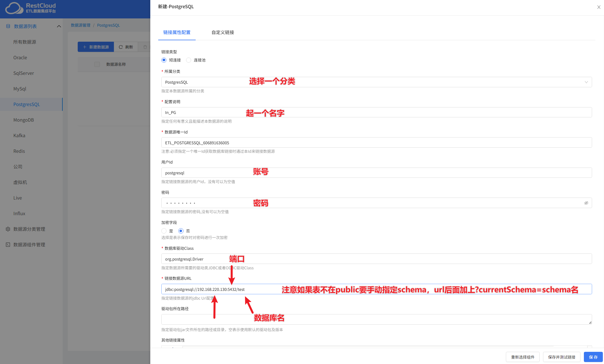Collapse the 数据源列表 sidebar section
This screenshot has width=604, height=364.
click(x=59, y=26)
